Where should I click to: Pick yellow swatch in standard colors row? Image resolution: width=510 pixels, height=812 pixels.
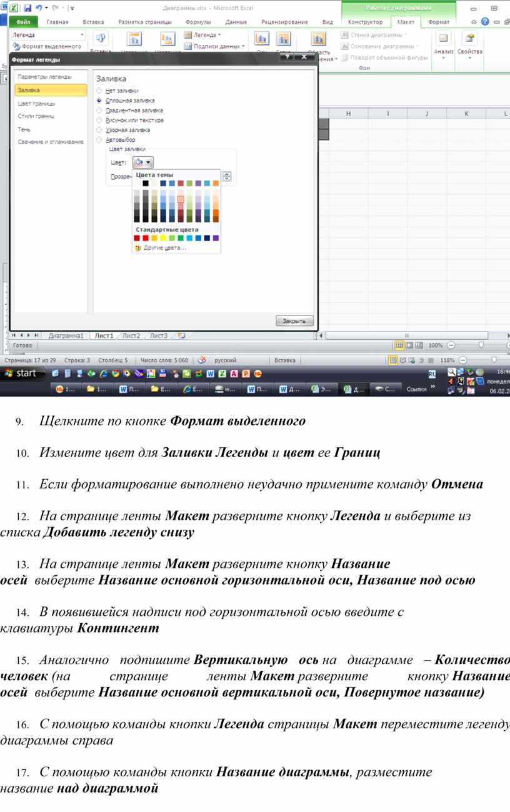point(163,238)
